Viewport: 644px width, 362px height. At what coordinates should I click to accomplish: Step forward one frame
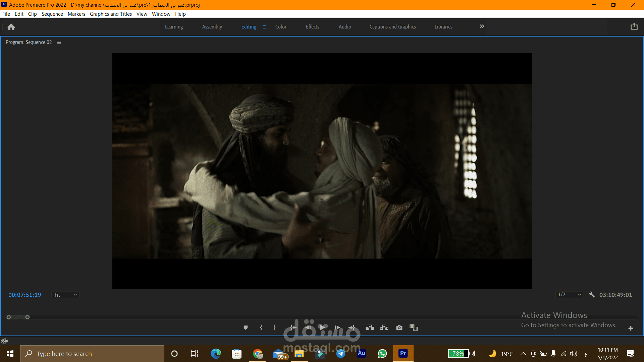coord(337,327)
